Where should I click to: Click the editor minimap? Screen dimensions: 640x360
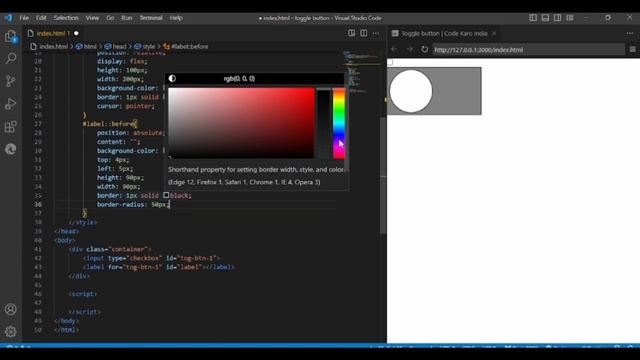click(361, 73)
